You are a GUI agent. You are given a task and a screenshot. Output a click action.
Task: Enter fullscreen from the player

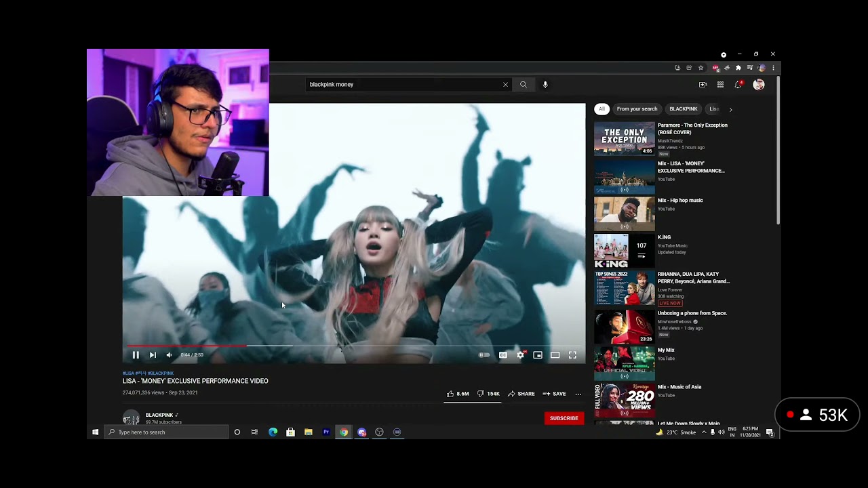572,355
